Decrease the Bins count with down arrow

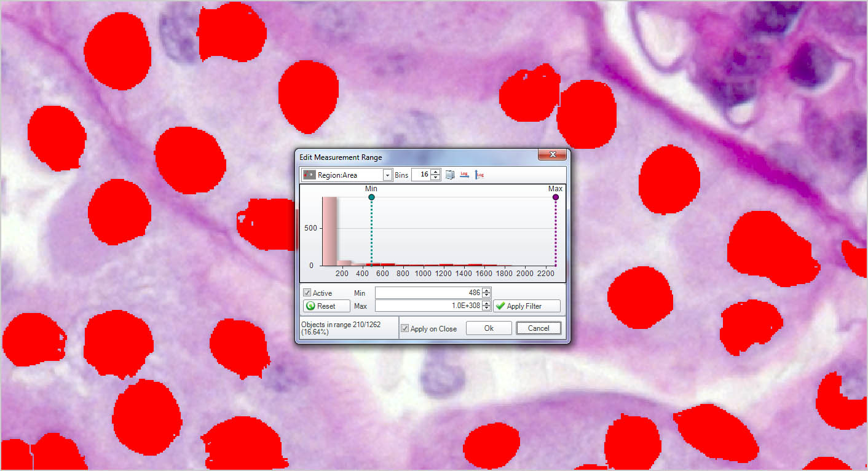click(x=436, y=178)
